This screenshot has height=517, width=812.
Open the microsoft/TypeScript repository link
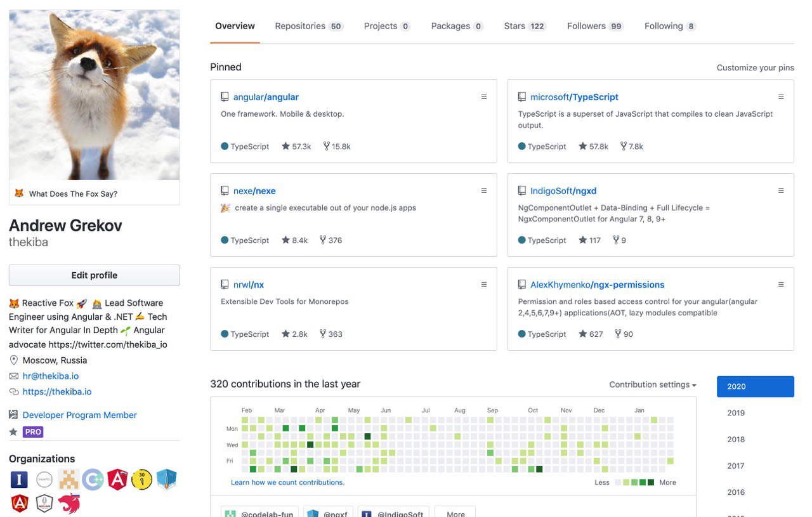(574, 97)
